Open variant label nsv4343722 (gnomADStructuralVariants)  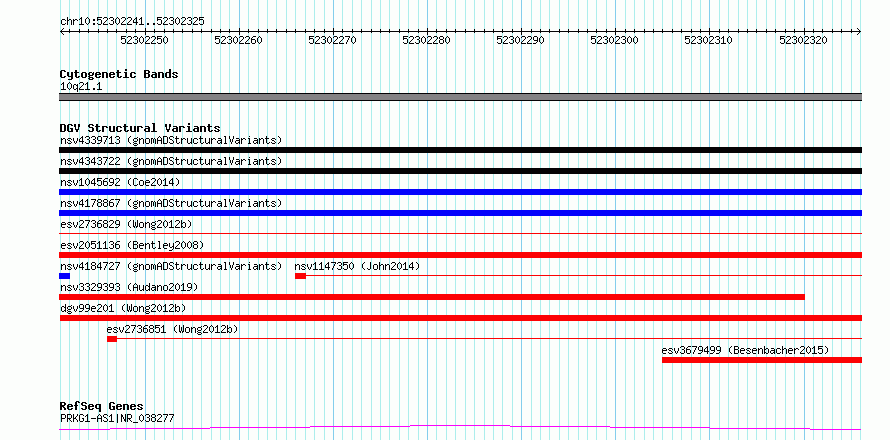coord(171,161)
